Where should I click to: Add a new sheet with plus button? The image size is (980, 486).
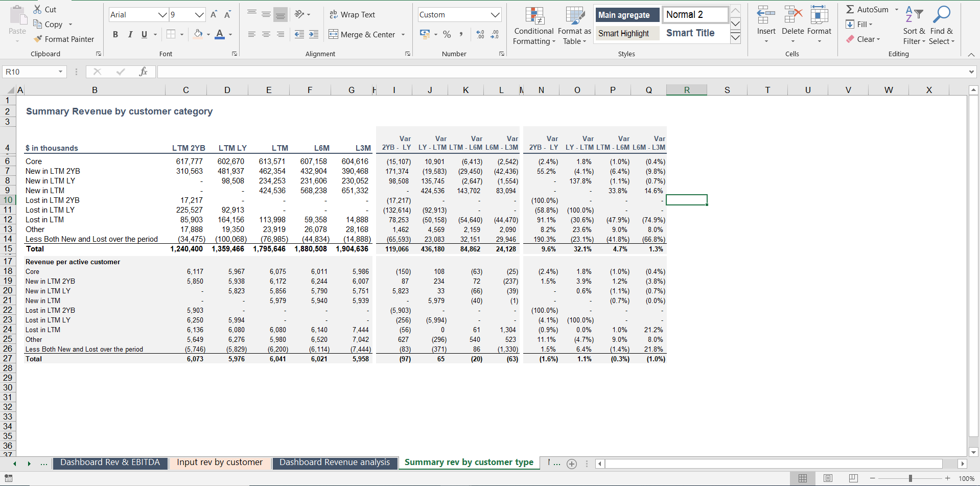click(572, 464)
